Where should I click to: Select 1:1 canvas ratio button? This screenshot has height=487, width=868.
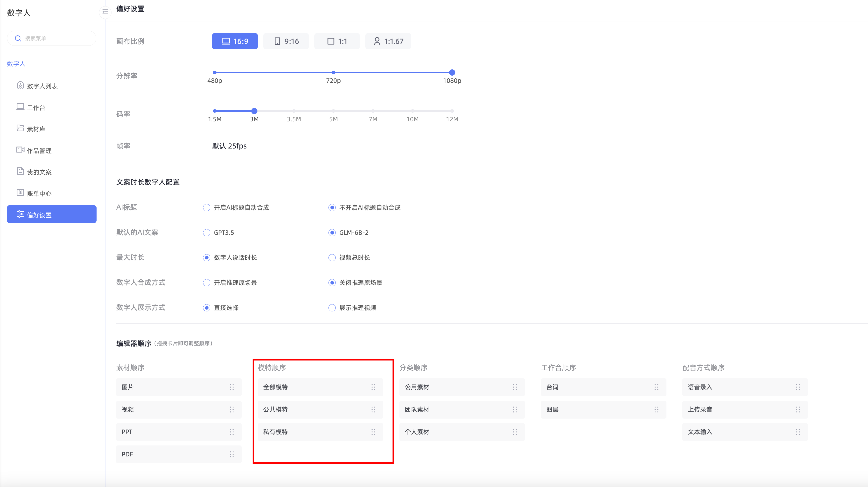coord(337,41)
